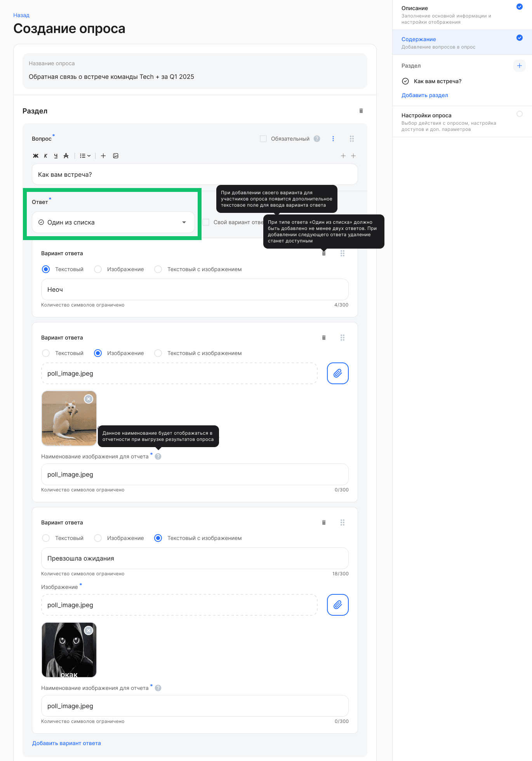Click Добавить раздел in the sidebar
The image size is (532, 761).
(424, 95)
